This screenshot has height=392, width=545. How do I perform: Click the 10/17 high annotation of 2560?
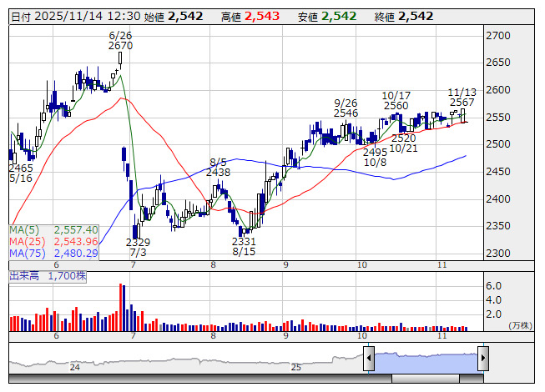pyautogui.click(x=396, y=100)
